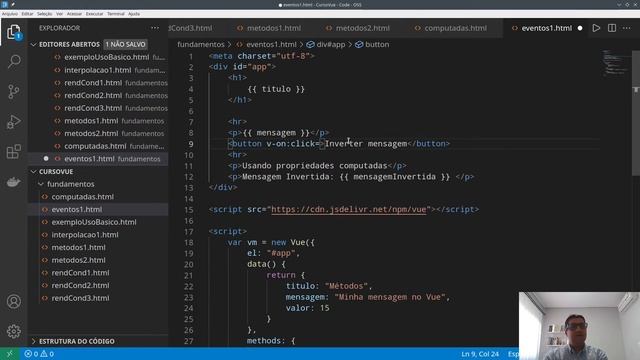This screenshot has height=360, width=640.
Task: Click the Ln 9, Col 24 status item
Action: coord(480,354)
